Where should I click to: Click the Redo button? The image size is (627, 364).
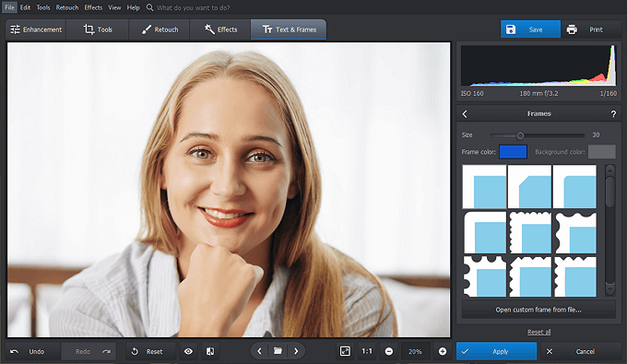(89, 352)
